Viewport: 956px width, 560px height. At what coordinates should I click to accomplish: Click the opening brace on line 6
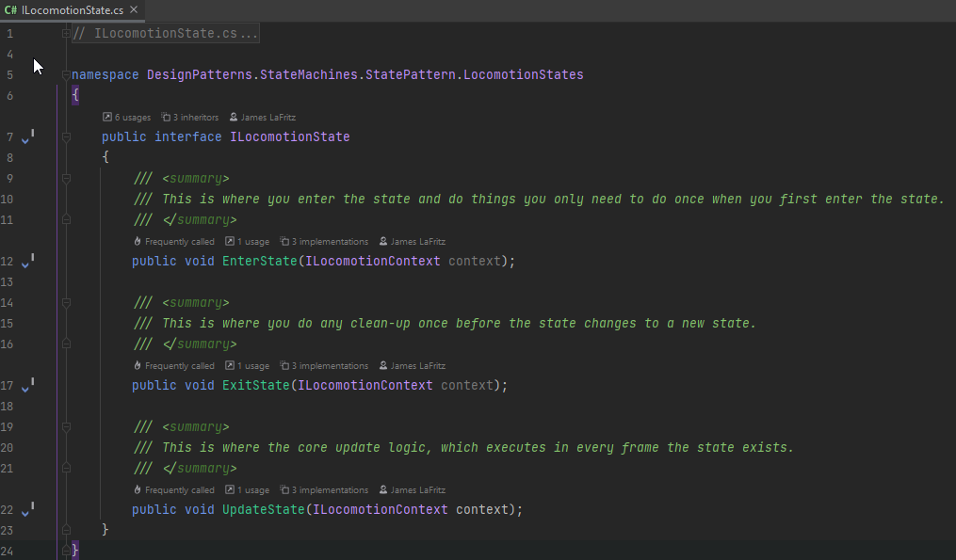point(75,95)
